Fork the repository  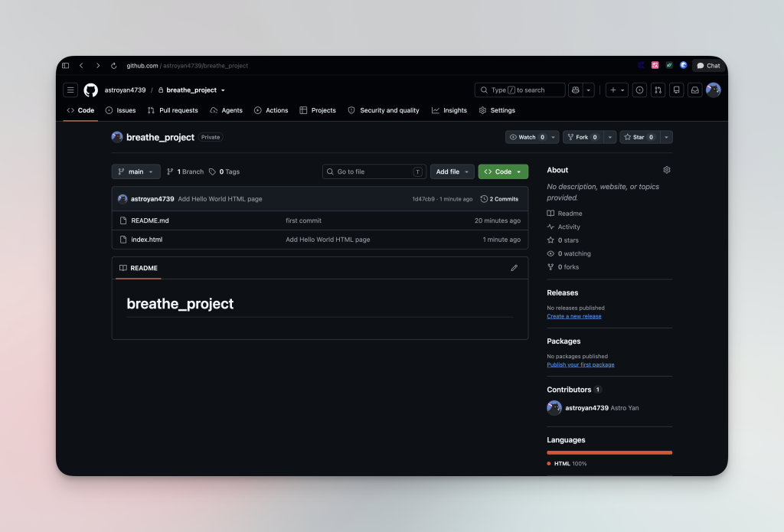(583, 137)
